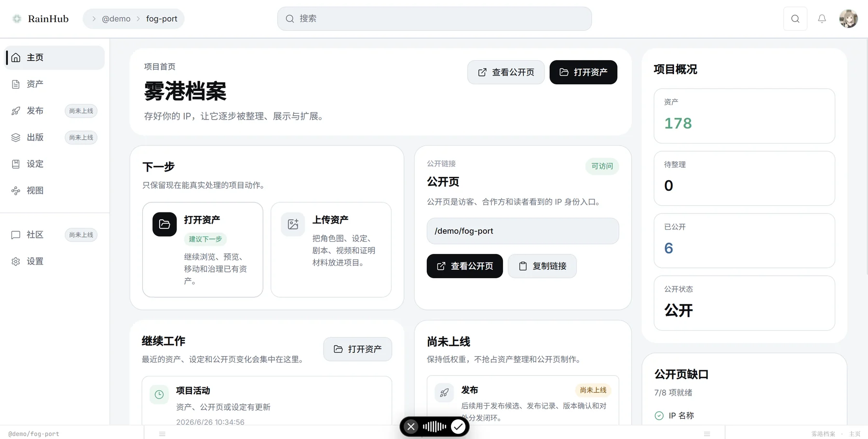Click the rocket icon in 尚未上线 card
Screen dimensions: 868x439
[444, 393]
